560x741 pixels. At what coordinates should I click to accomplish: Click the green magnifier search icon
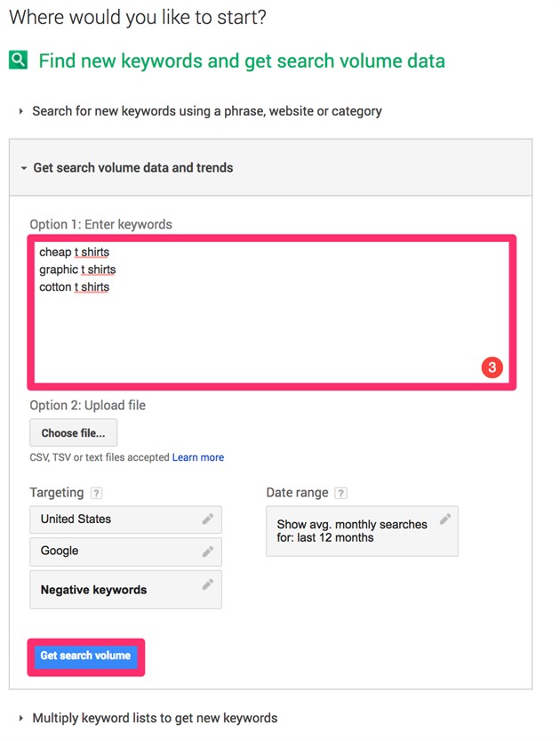pos(19,60)
